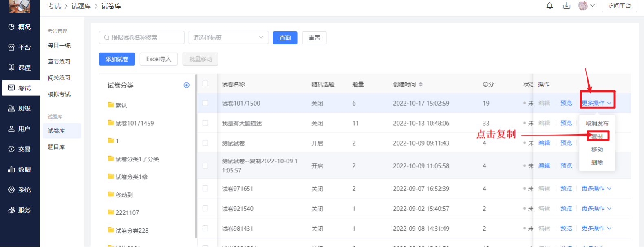
Task: Check the box for 试卷981431
Action: tap(205, 228)
